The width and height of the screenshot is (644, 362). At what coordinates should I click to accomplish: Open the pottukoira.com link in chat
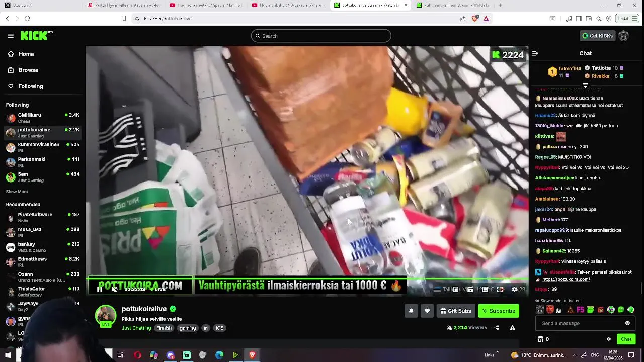566,279
